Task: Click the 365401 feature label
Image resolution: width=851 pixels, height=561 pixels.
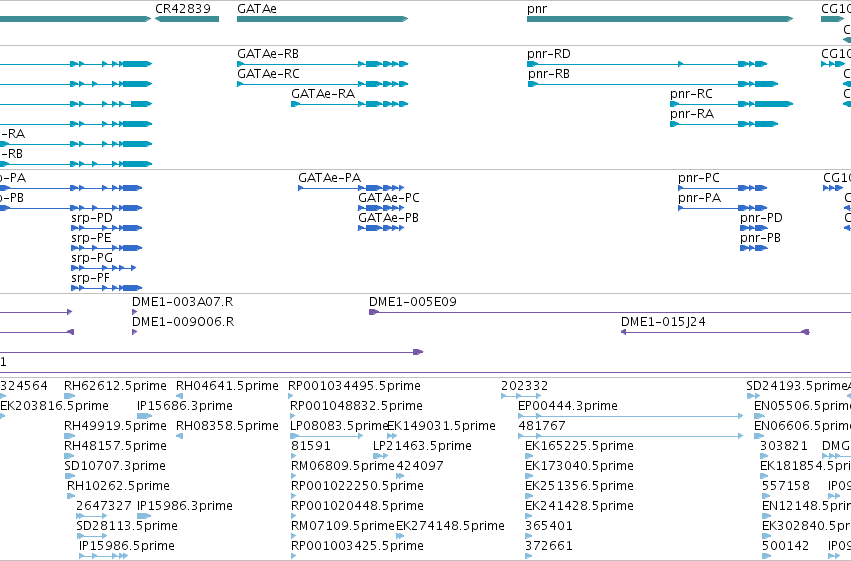Action: (x=549, y=527)
